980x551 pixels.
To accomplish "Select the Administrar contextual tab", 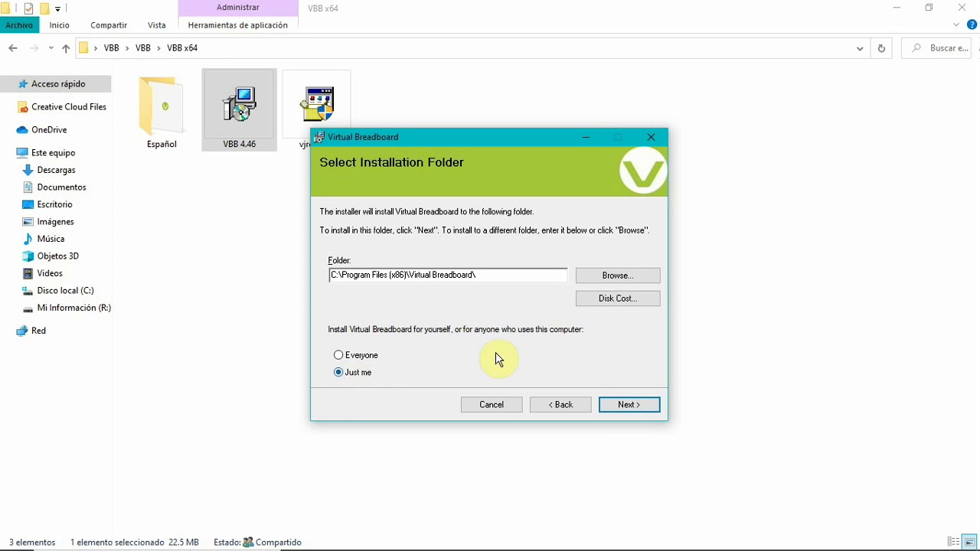I will pos(238,8).
